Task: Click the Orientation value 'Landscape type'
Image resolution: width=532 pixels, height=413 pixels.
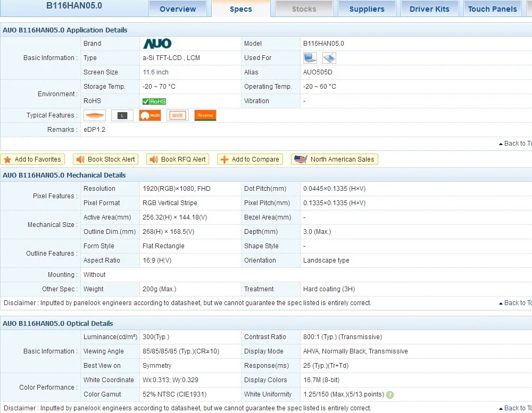Action: tap(326, 260)
